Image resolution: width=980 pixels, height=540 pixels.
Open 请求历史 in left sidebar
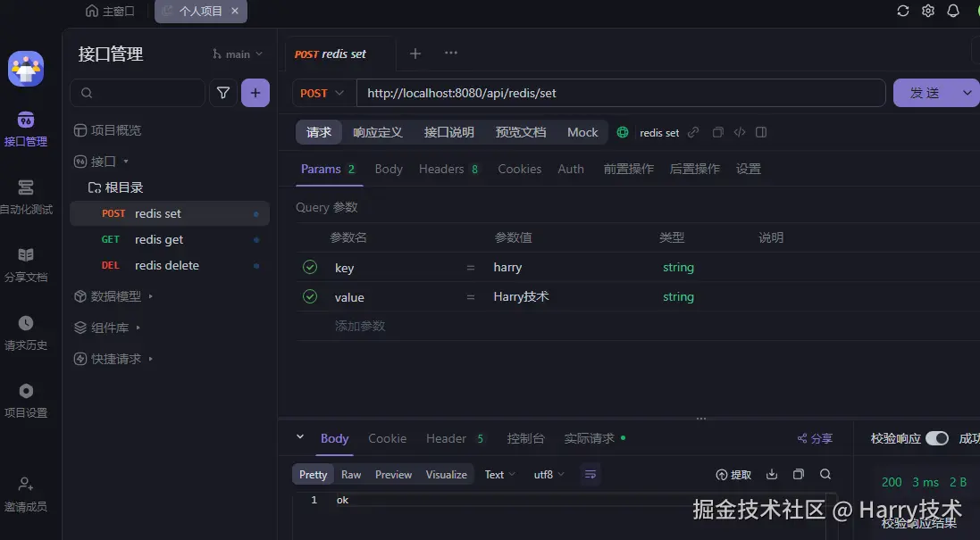pyautogui.click(x=26, y=333)
